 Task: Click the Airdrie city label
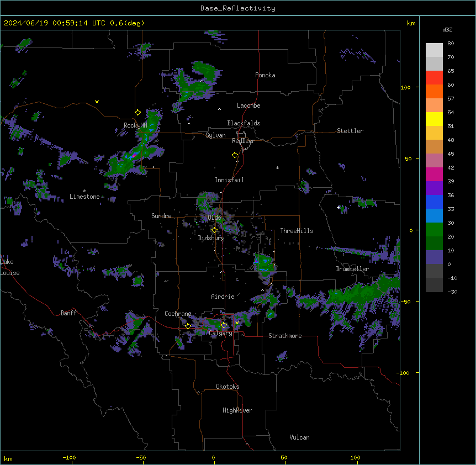[223, 297]
